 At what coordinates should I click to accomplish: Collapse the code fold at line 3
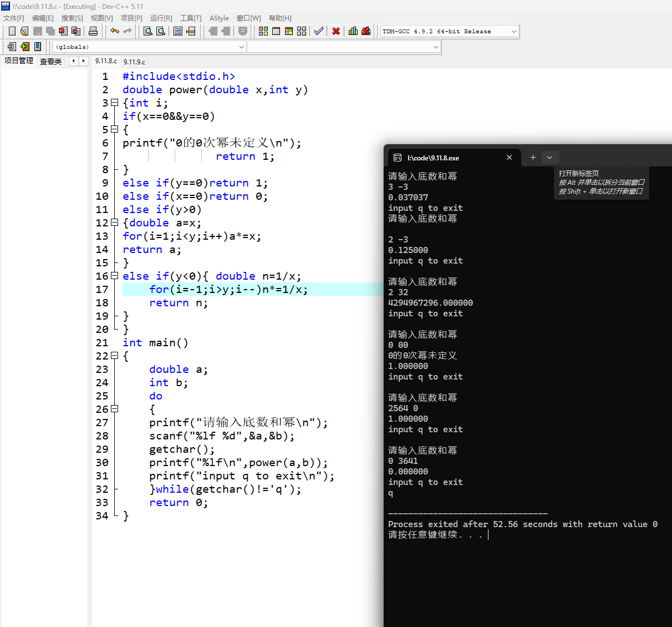(115, 103)
